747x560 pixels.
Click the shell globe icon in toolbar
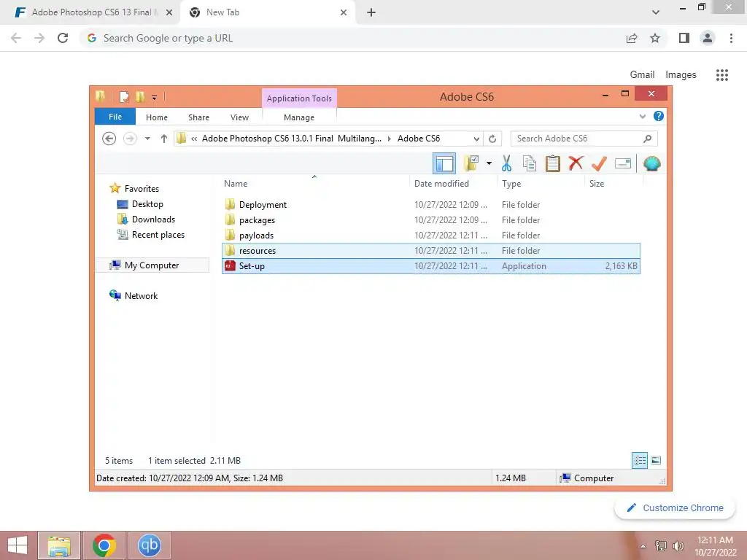651,163
